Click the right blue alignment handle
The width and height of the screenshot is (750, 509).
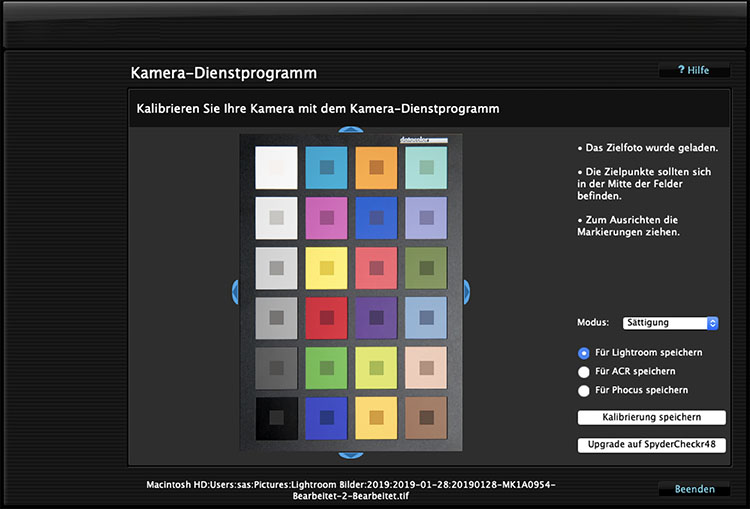pos(467,292)
